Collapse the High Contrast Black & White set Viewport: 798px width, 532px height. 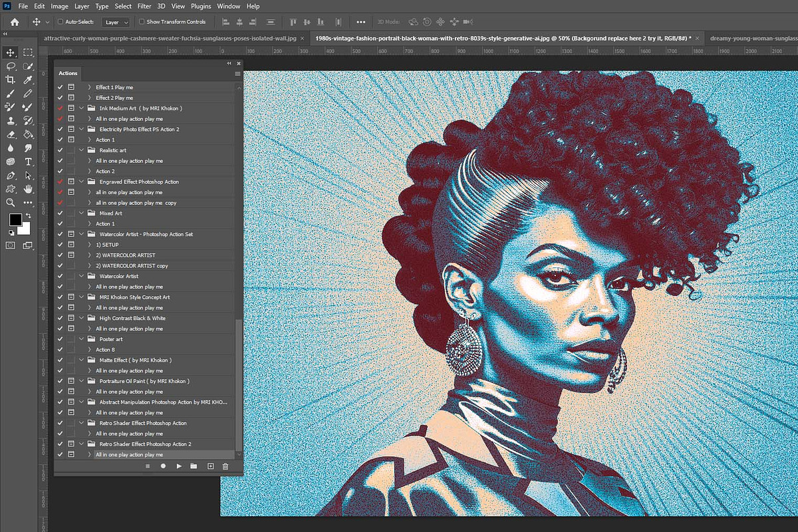pyautogui.click(x=82, y=319)
